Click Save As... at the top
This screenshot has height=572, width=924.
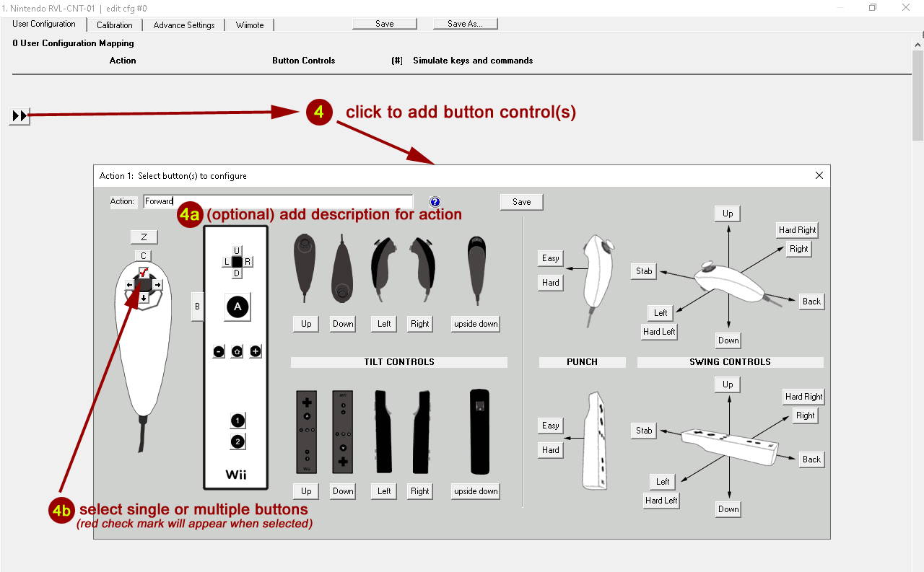click(x=465, y=24)
